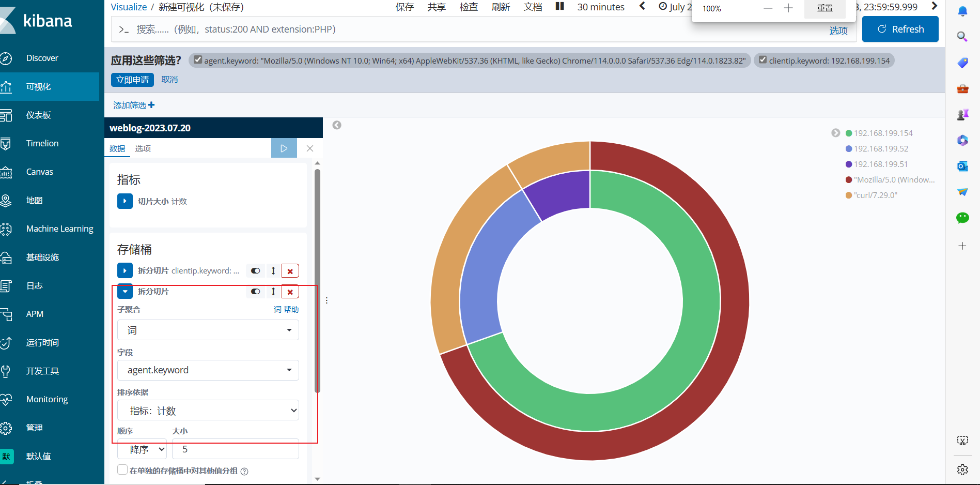Open WeChat icon in the browser sidebar
The width and height of the screenshot is (980, 485).
tap(962, 218)
